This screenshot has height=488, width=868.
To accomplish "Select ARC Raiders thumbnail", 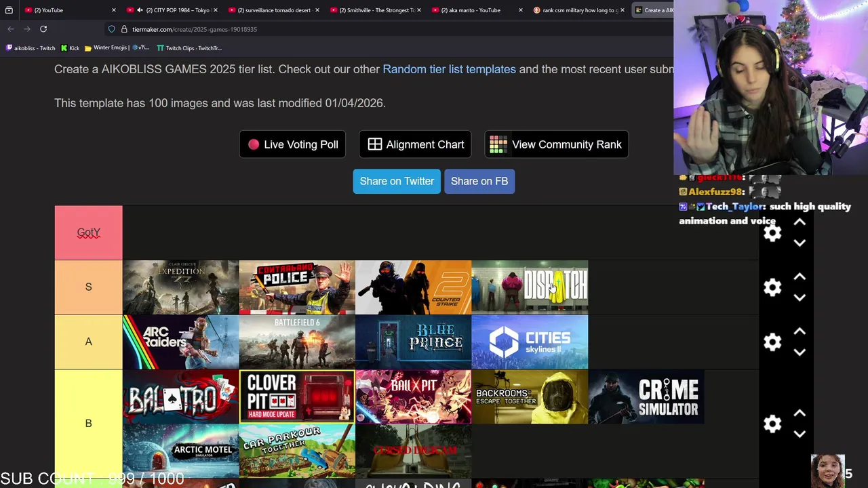I will 180,342.
